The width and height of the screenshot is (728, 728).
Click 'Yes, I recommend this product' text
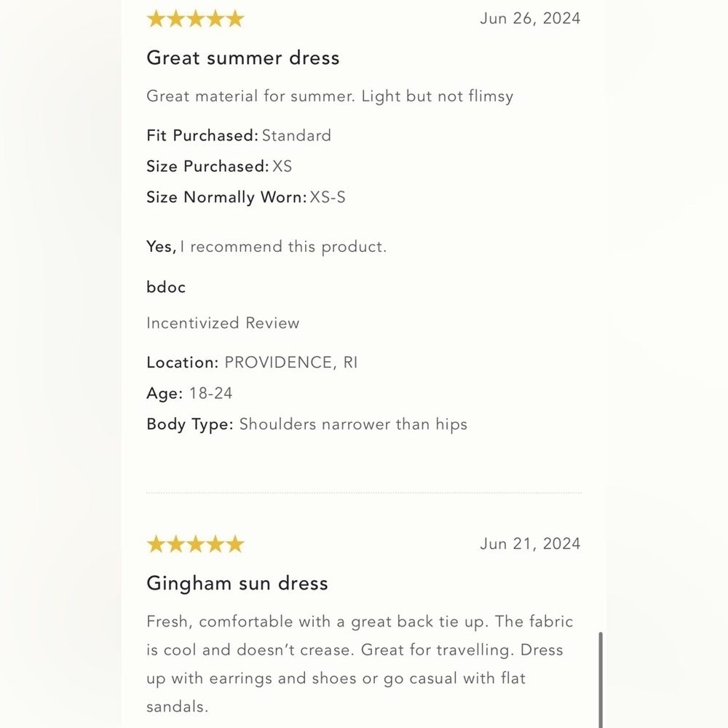click(266, 247)
